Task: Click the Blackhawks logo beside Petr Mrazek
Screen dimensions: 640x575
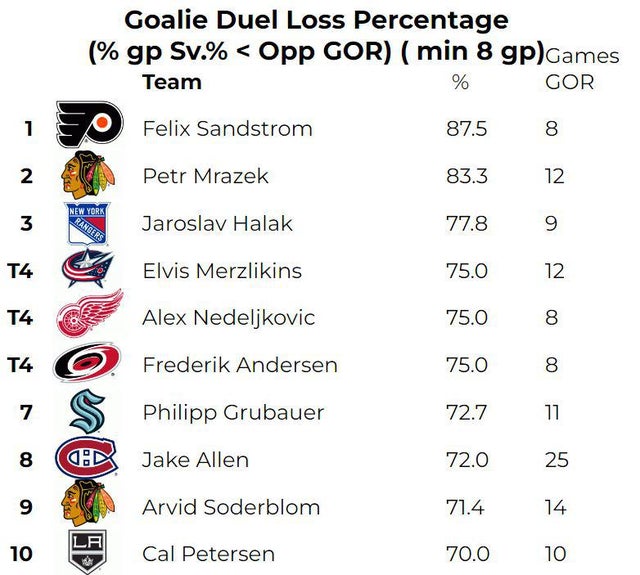Action: click(88, 176)
